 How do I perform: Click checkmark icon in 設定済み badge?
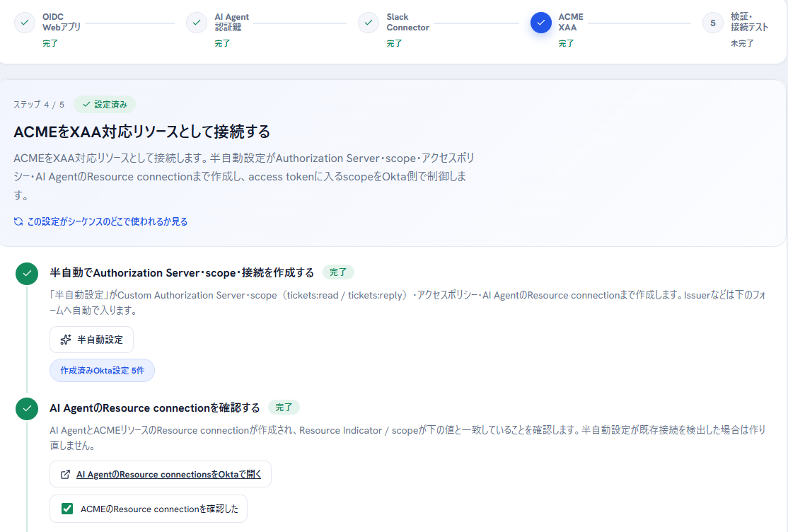click(86, 104)
